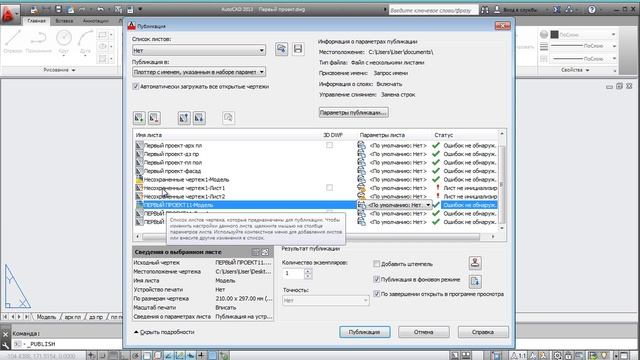Enable 'Добавить штемпель' checkbox

pos(376,264)
